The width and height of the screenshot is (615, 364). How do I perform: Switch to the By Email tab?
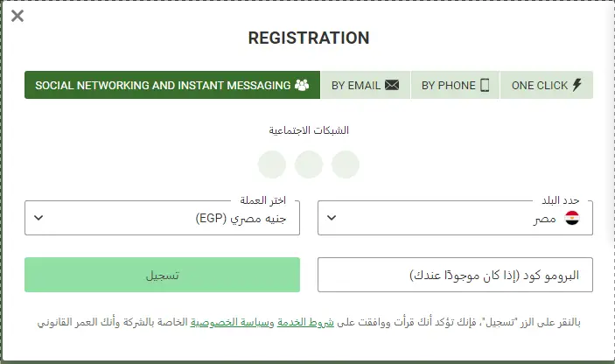[x=365, y=86]
